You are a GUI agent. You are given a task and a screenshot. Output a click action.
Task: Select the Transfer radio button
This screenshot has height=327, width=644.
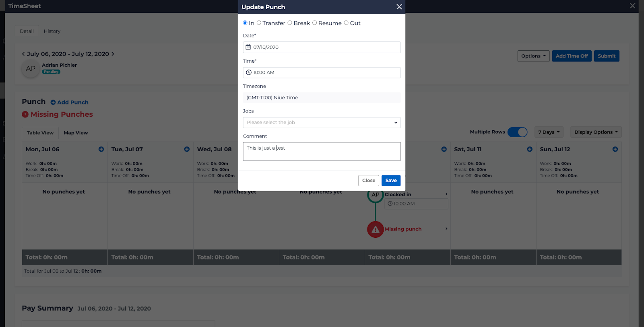coord(259,23)
